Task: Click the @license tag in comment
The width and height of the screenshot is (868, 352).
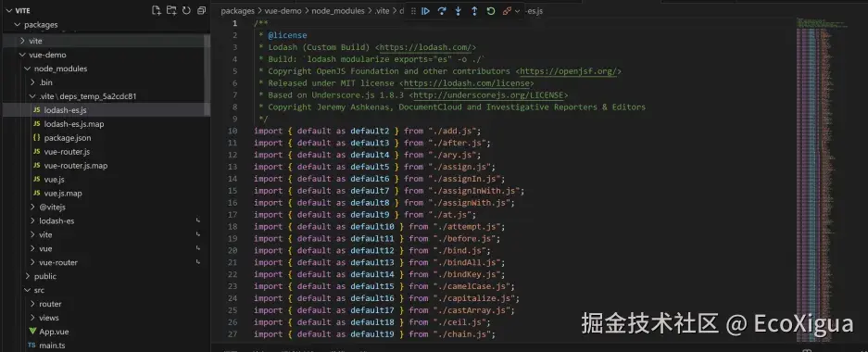Action: [x=287, y=35]
